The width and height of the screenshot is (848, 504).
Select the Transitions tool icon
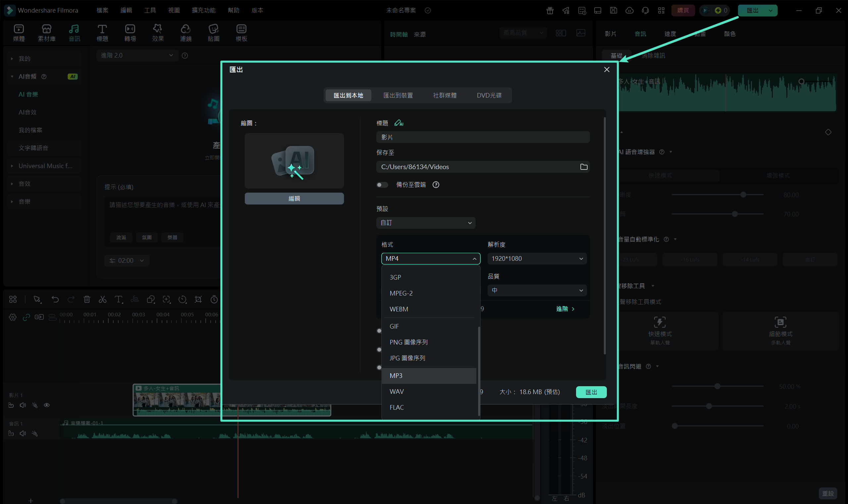130,33
